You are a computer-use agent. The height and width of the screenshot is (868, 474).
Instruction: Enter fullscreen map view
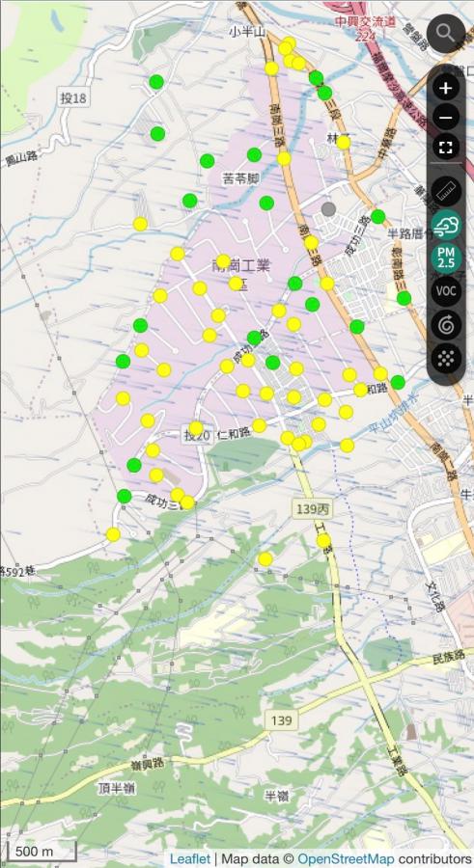[446, 148]
